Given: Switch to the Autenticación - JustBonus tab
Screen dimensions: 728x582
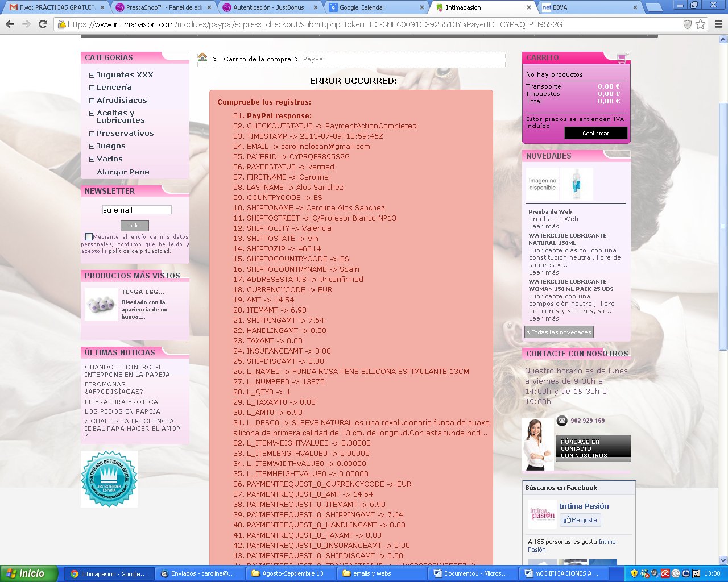Looking at the screenshot, I should pyautogui.click(x=268, y=7).
